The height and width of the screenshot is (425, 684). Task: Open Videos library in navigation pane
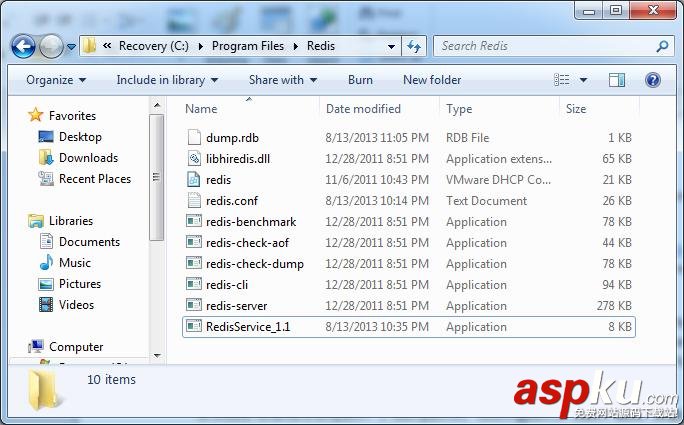(x=76, y=305)
